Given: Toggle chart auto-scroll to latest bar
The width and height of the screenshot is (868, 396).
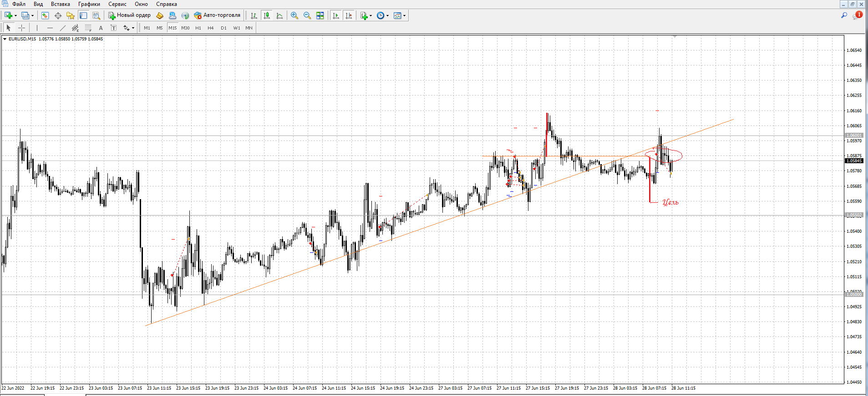Looking at the screenshot, I should [x=336, y=15].
